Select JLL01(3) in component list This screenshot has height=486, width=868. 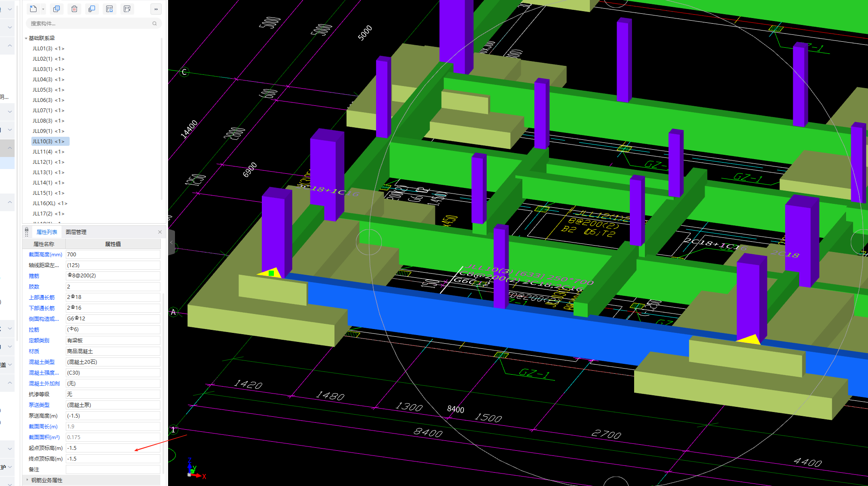click(48, 49)
